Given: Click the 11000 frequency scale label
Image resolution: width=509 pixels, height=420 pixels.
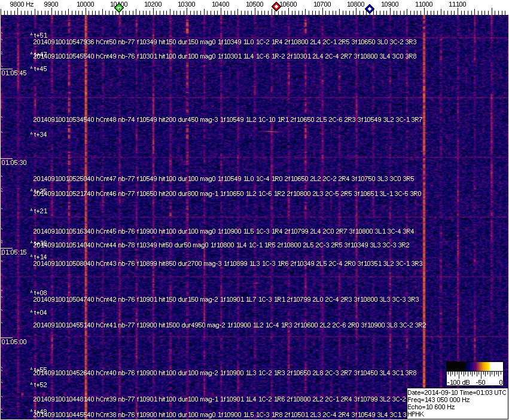Looking at the screenshot, I should pyautogui.click(x=424, y=4).
